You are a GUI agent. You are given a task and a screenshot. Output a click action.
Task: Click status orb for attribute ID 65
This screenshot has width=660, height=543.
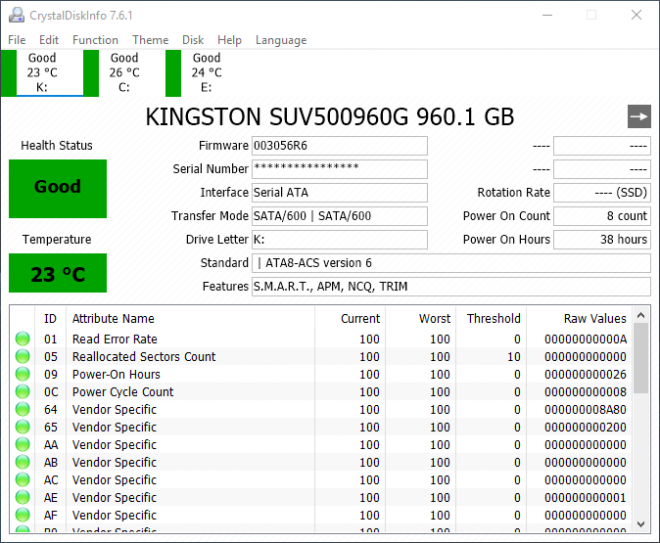tap(22, 427)
